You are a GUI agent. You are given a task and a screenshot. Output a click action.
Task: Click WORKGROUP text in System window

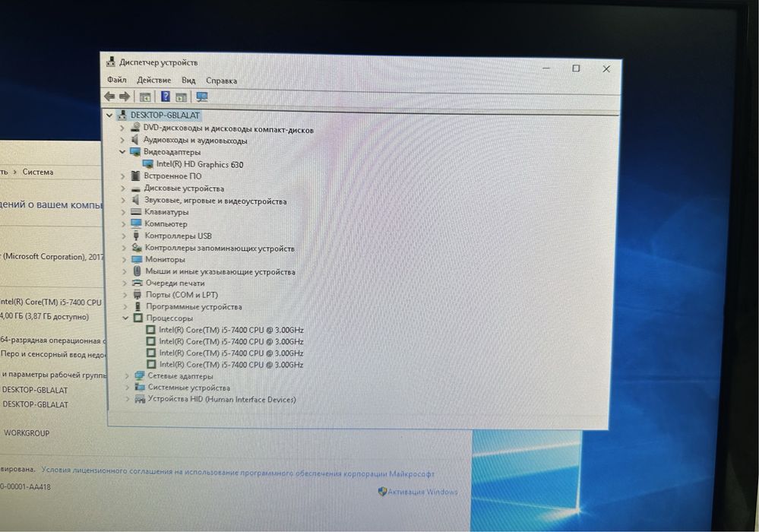pyautogui.click(x=27, y=432)
